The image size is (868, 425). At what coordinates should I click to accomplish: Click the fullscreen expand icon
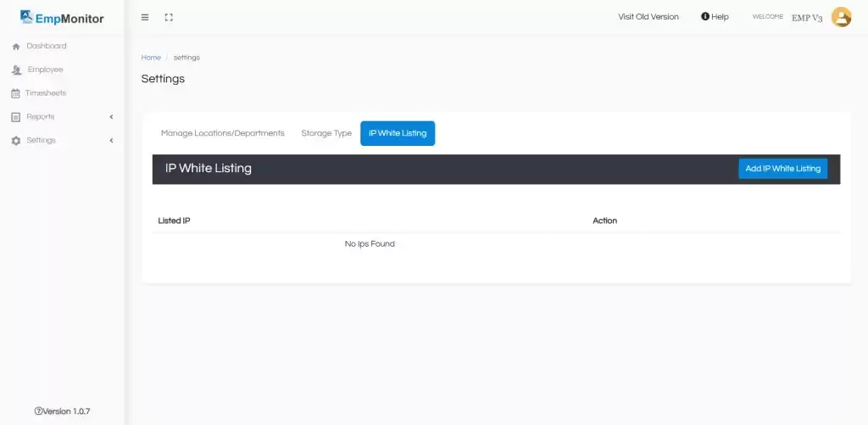[169, 17]
